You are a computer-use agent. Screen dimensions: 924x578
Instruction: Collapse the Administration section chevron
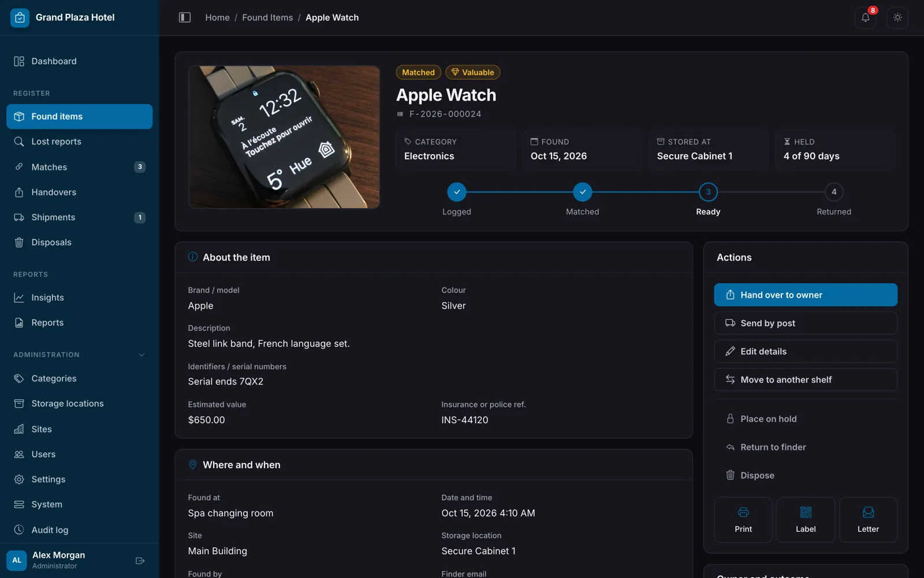(x=141, y=355)
